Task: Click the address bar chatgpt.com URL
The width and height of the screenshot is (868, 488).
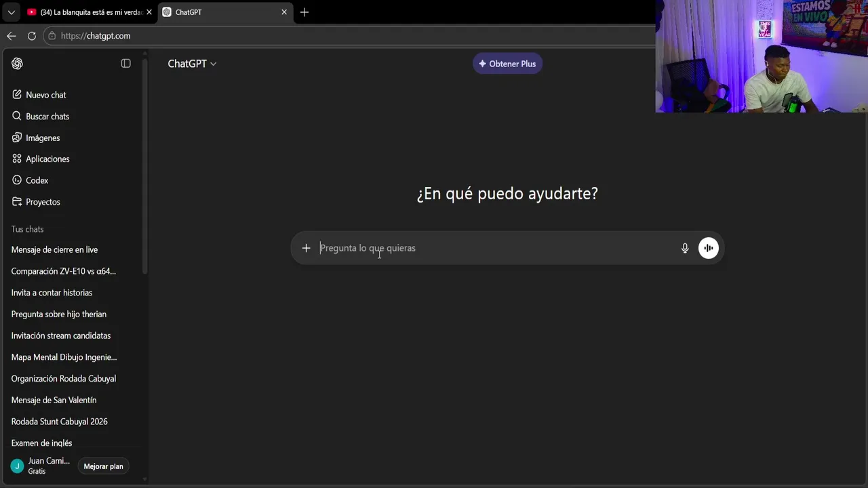Action: [x=96, y=36]
